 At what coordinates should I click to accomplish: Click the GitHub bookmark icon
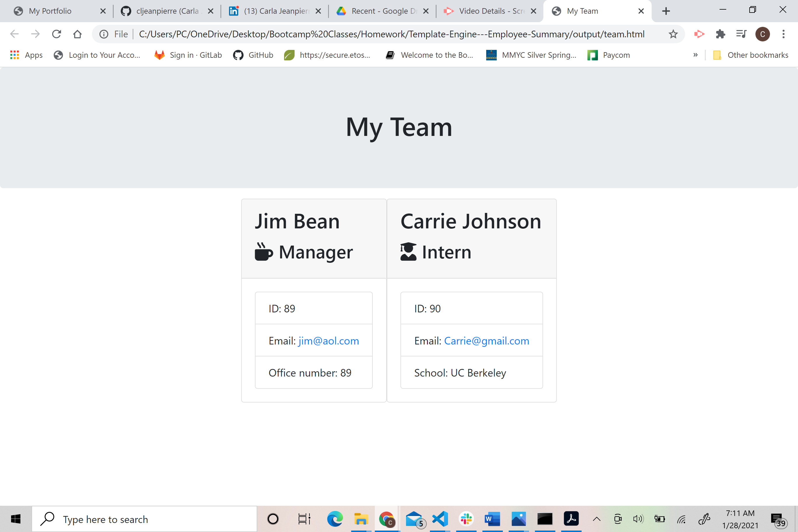point(239,55)
